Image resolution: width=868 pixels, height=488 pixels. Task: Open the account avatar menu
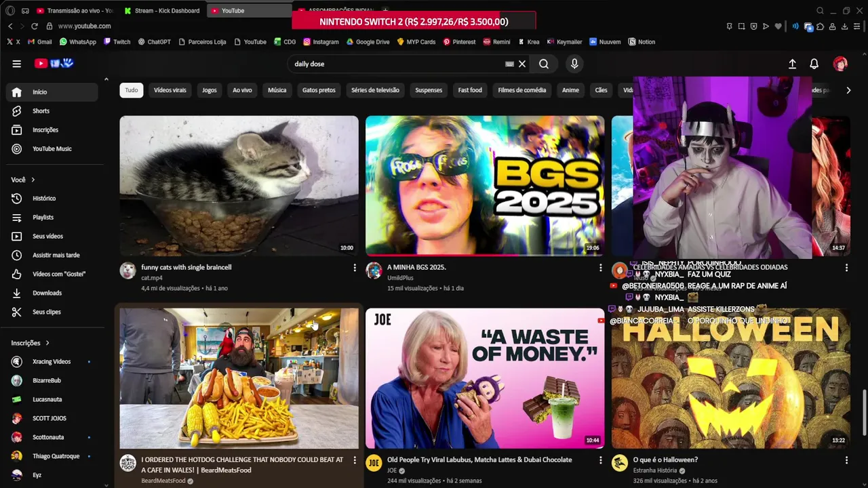pos(840,64)
